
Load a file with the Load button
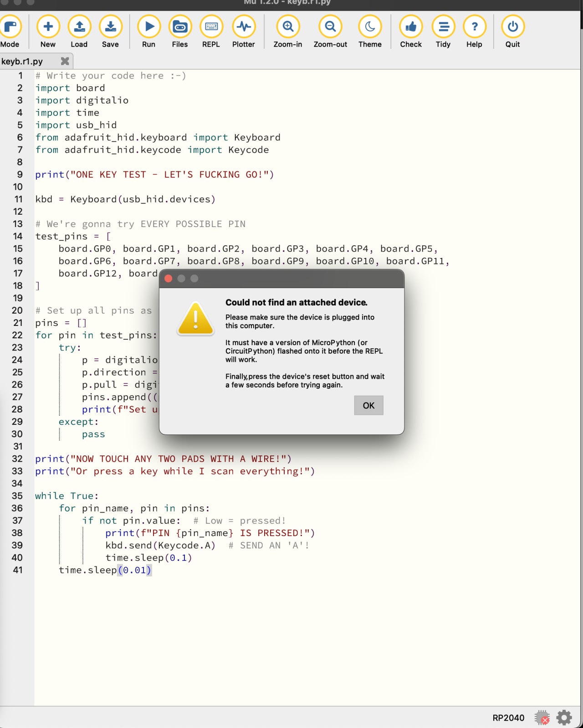coord(79,31)
